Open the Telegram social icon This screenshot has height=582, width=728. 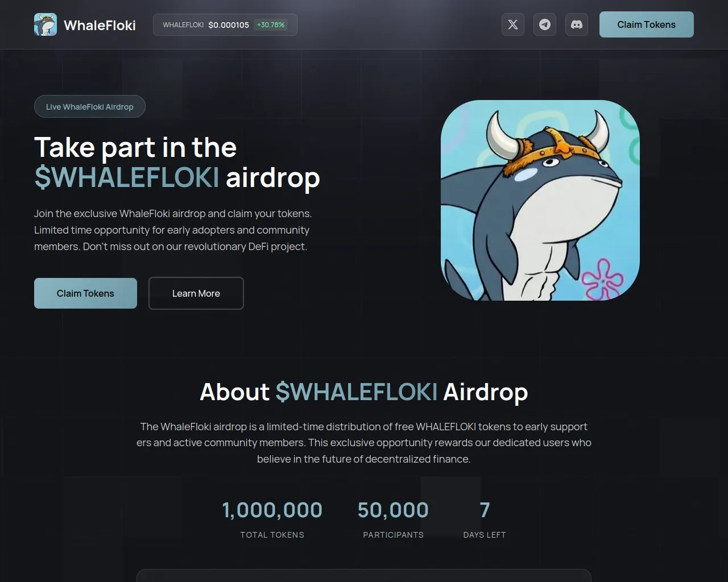tap(545, 24)
